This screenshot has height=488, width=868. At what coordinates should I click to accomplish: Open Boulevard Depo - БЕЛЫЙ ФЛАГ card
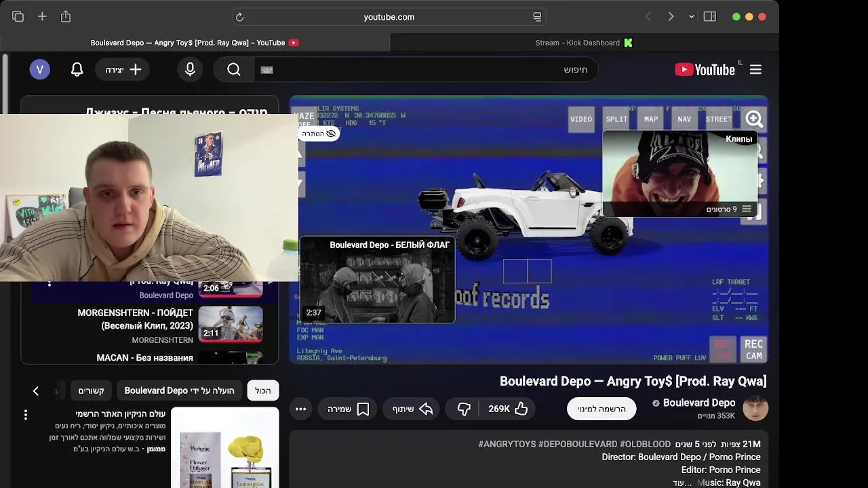pos(377,279)
